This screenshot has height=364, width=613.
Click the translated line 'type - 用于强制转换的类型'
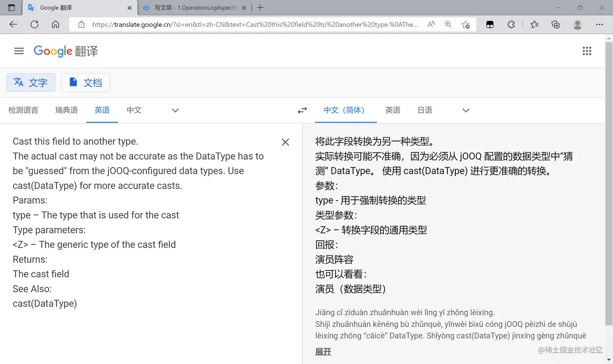pyautogui.click(x=371, y=200)
